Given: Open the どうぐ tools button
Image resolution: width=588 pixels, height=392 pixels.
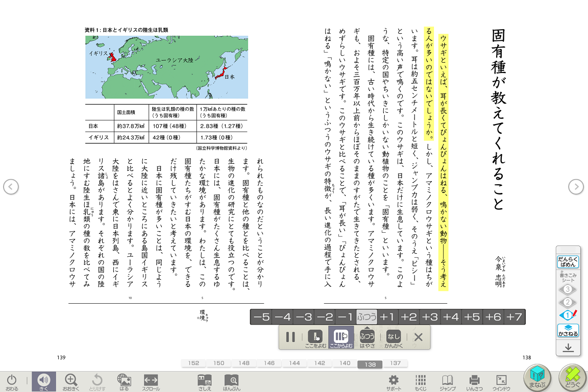Looking at the screenshot, I should tap(572, 378).
